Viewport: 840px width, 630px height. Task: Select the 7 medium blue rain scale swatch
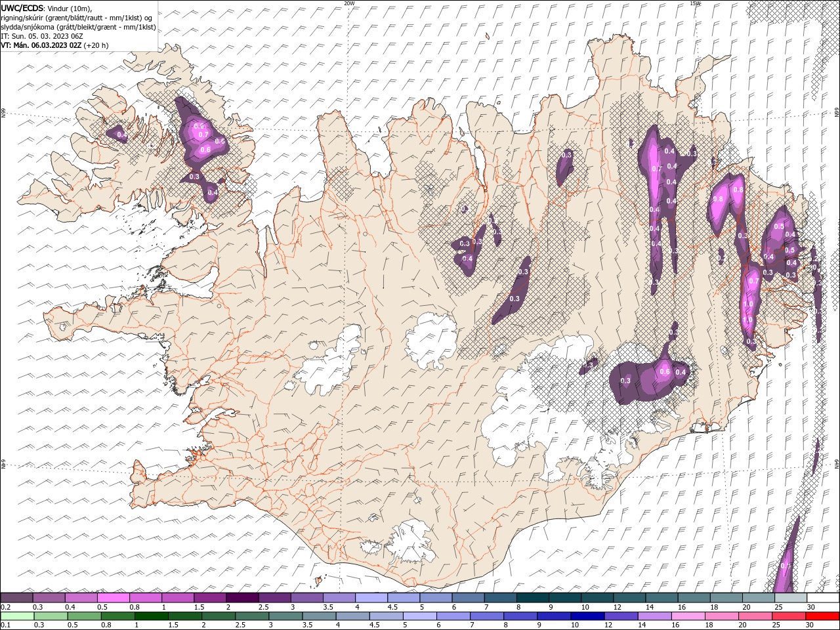pos(486,616)
